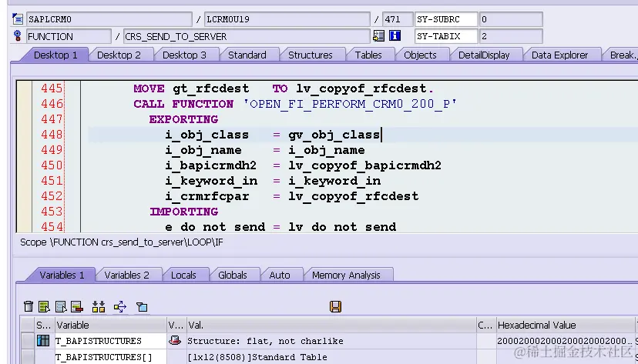638x364 pixels.
Task: Click the SY-TABIX label field
Action: pos(446,36)
